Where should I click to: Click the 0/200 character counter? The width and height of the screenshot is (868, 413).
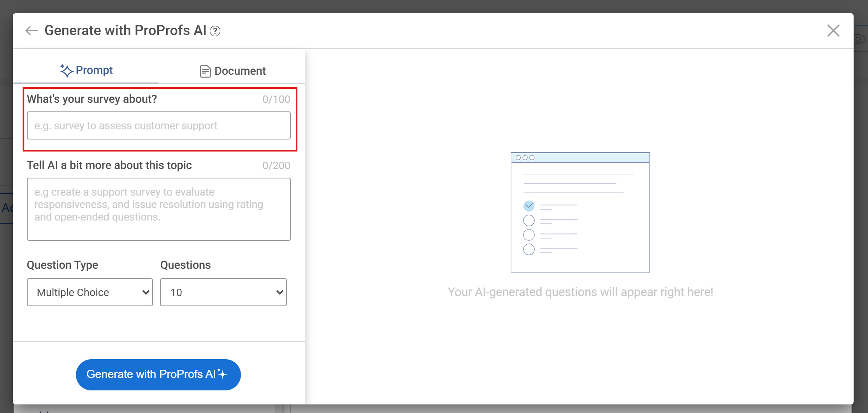pos(276,166)
